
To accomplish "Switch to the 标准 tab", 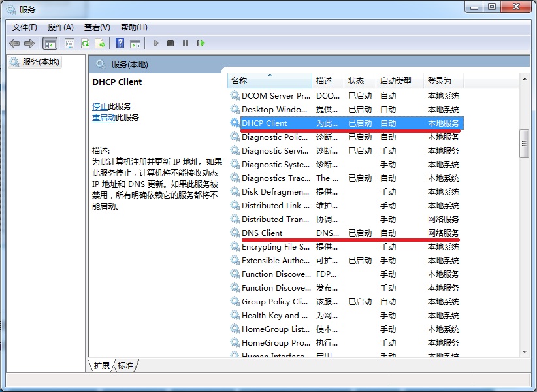I will [x=125, y=366].
